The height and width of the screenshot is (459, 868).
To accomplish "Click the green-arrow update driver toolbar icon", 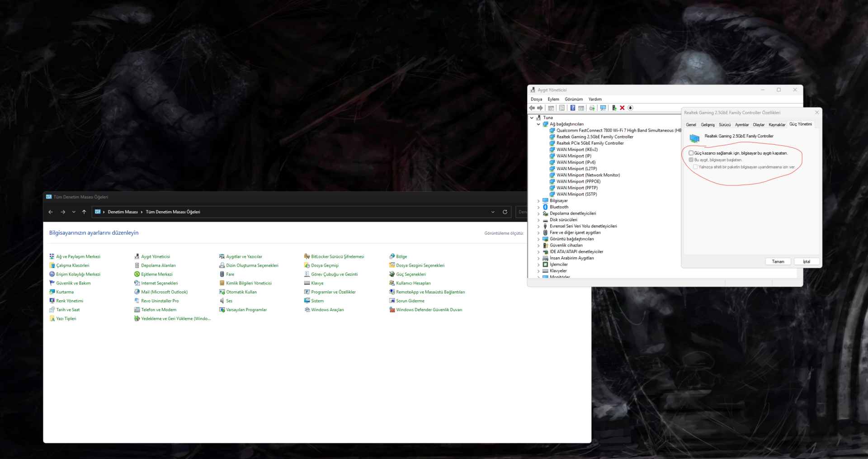I will [x=614, y=108].
